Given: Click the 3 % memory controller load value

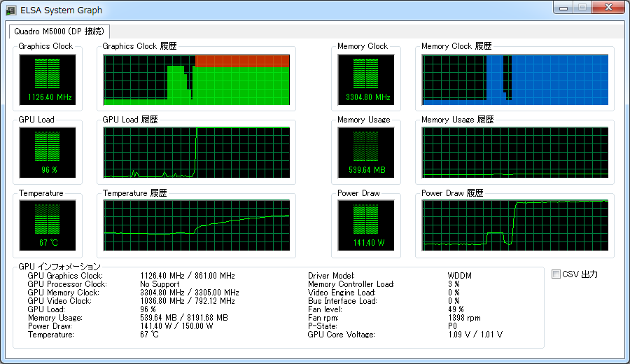Looking at the screenshot, I should point(454,284).
